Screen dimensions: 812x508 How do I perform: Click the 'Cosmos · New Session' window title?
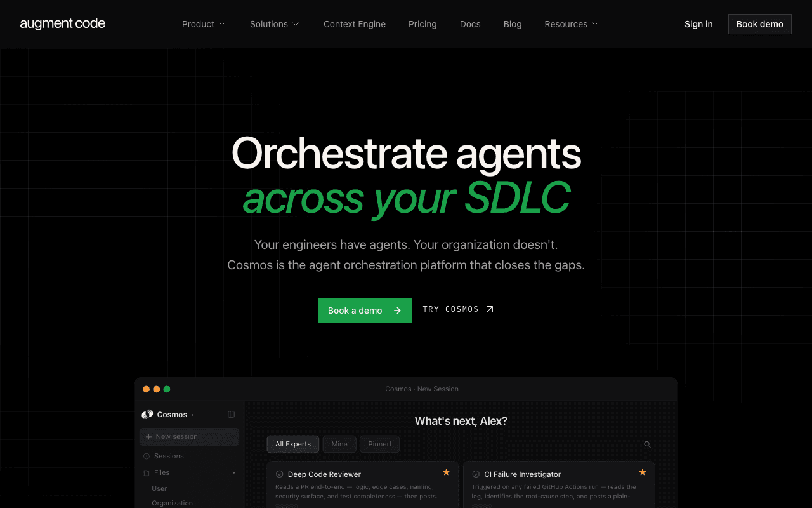422,389
